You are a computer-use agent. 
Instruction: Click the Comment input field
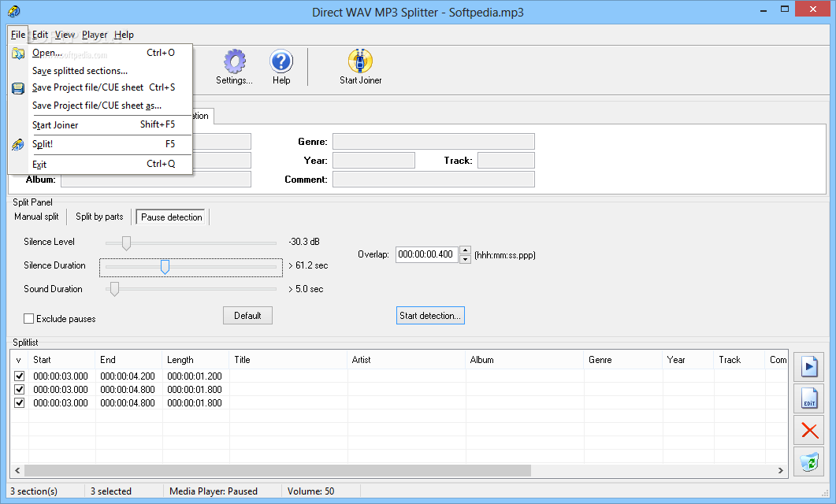pyautogui.click(x=433, y=180)
